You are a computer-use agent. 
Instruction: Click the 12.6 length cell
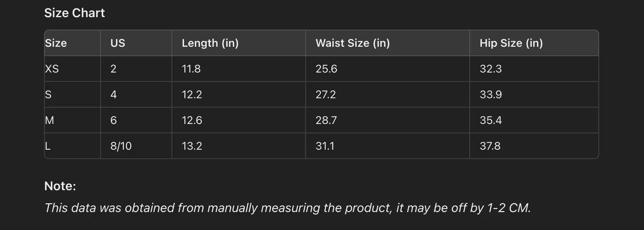click(x=192, y=120)
